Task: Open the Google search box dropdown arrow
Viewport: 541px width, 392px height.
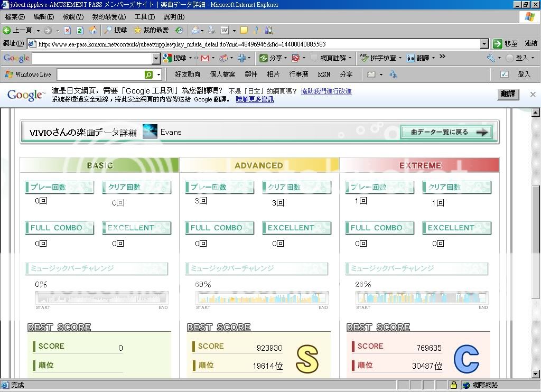Action: point(156,58)
